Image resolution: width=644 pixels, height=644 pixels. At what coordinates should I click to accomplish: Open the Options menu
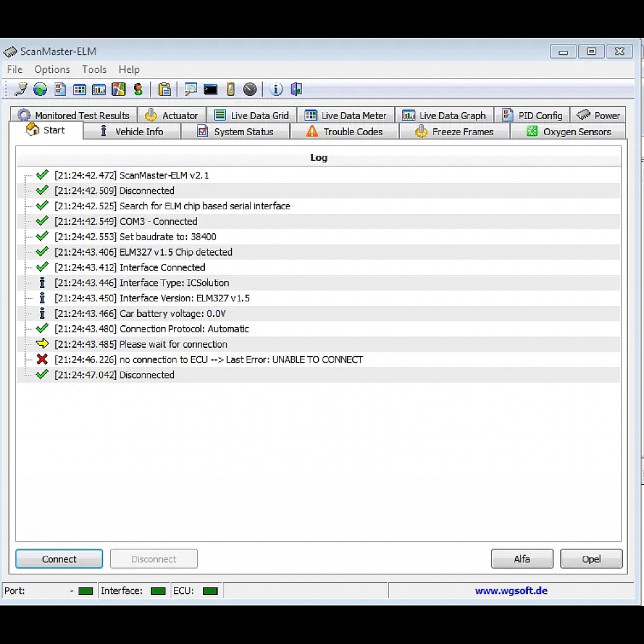(52, 70)
